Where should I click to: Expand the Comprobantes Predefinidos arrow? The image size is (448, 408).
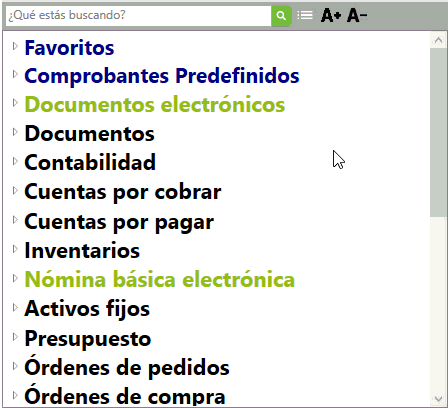[x=15, y=74]
